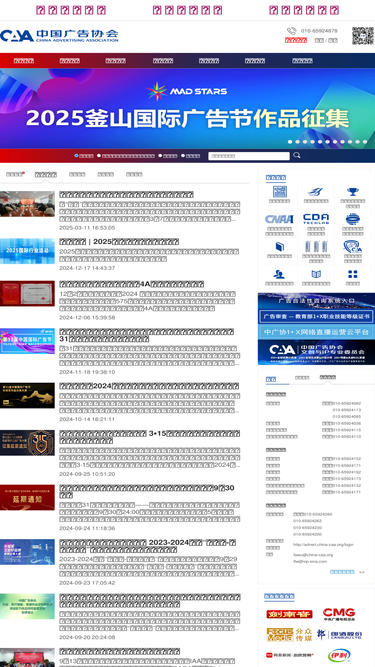375x667 pixels.
Task: Click the Focus Media 分众传媒 logo
Action: point(290,634)
